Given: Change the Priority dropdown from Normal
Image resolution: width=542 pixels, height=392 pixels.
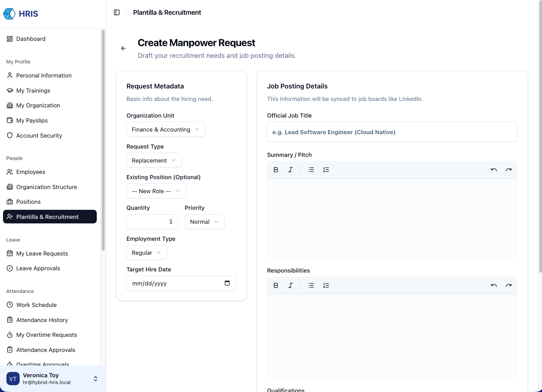Looking at the screenshot, I should coord(204,222).
